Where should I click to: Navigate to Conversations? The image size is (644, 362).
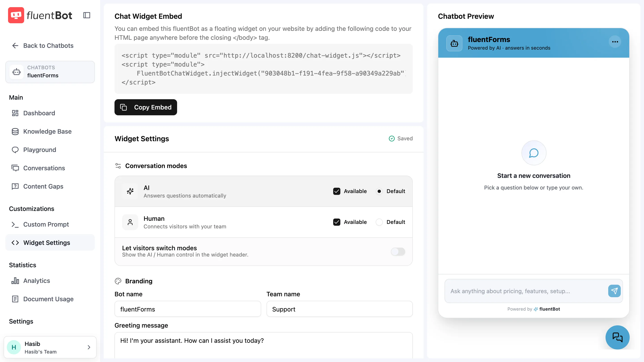pyautogui.click(x=50, y=168)
